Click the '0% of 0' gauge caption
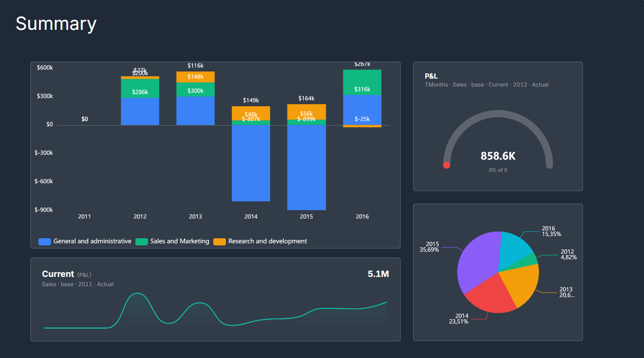Screen dimensions: 644x358 tap(498, 170)
